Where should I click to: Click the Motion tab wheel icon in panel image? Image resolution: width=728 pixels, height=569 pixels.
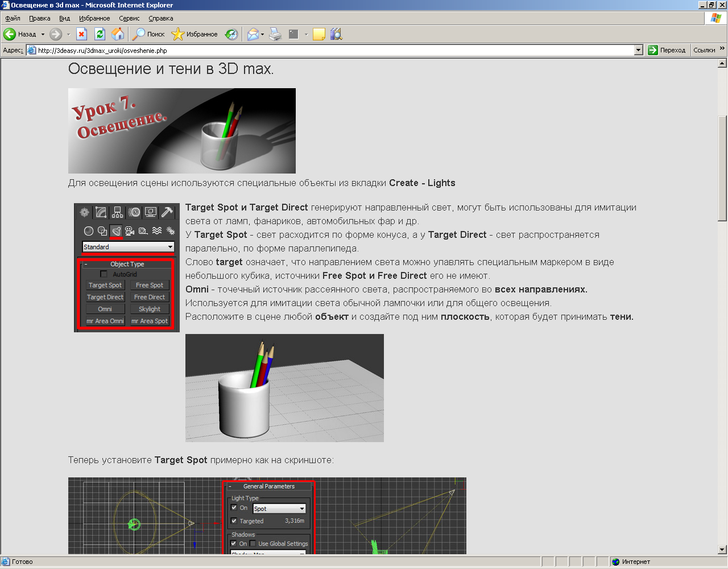pos(134,212)
